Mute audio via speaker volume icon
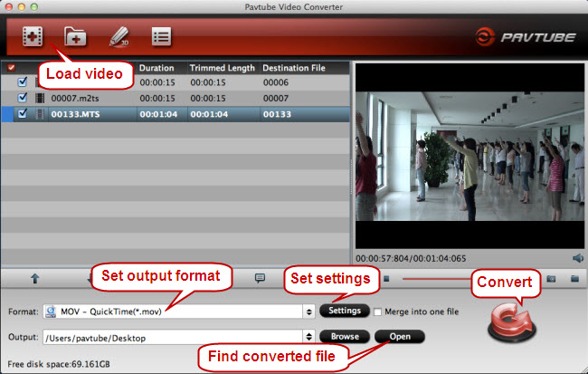 [x=578, y=258]
